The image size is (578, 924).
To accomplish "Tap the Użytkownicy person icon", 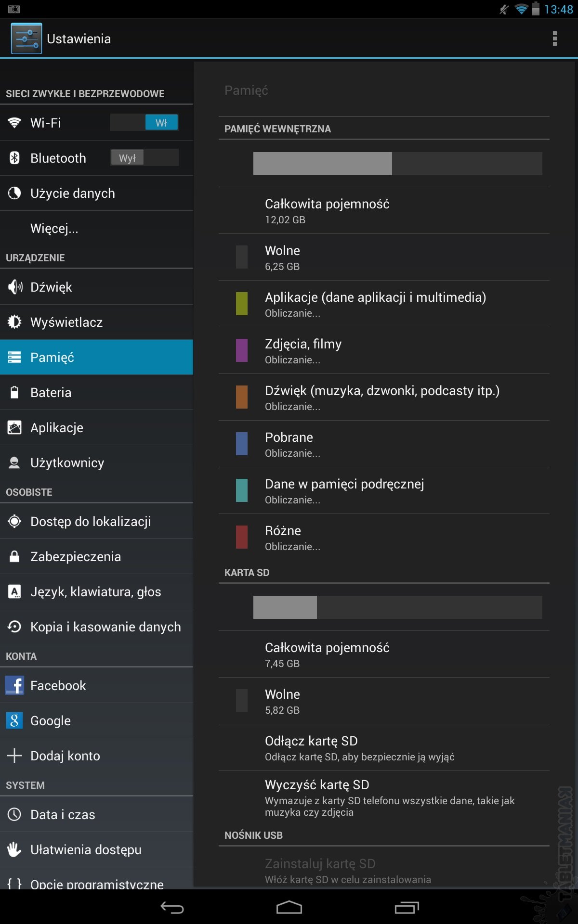I will tap(15, 463).
